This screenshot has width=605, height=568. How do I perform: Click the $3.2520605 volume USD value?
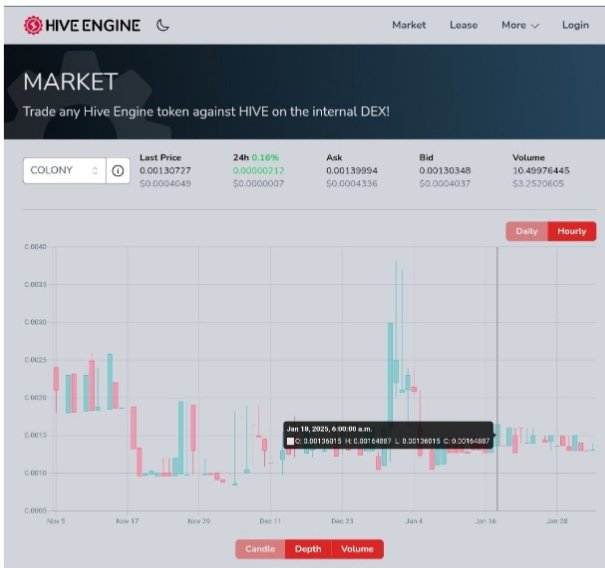click(538, 183)
